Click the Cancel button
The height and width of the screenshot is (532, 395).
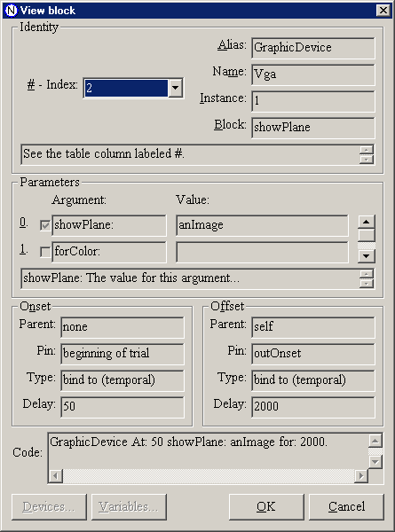click(346, 506)
